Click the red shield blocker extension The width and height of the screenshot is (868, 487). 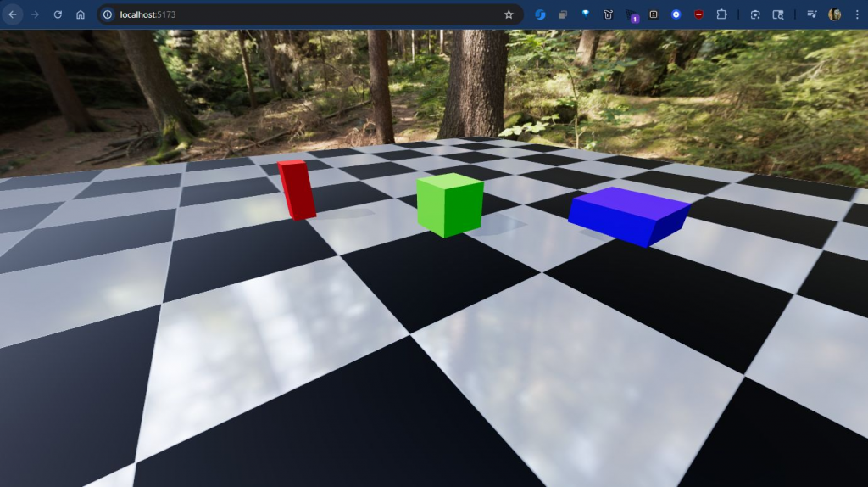pos(698,14)
